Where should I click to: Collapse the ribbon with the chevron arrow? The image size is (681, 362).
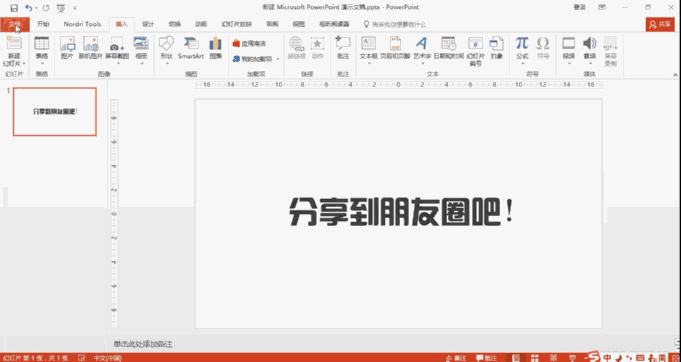674,75
